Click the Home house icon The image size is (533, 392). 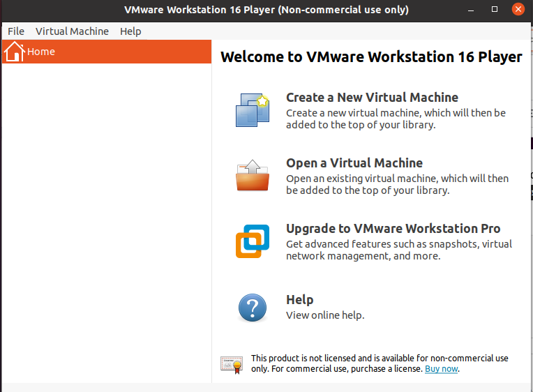click(x=14, y=52)
